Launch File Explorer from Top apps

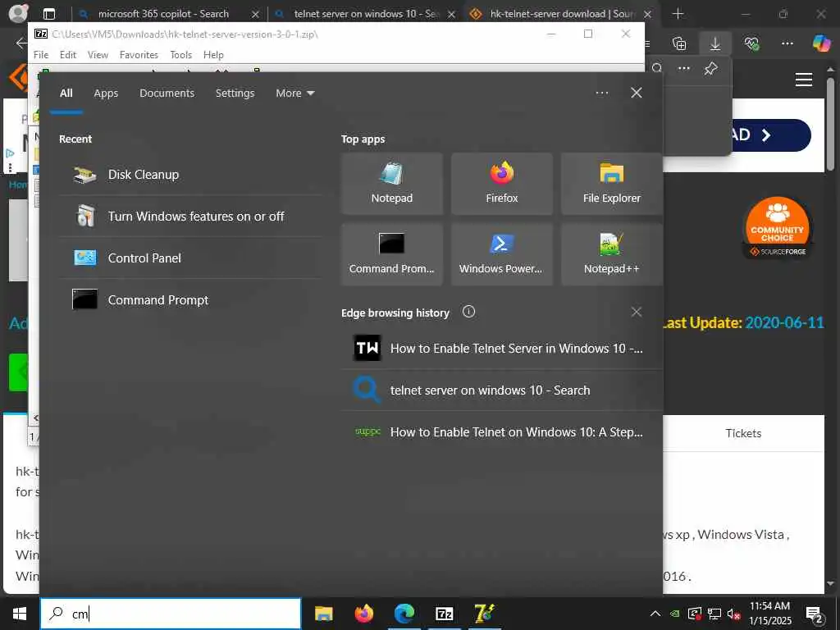tap(612, 184)
